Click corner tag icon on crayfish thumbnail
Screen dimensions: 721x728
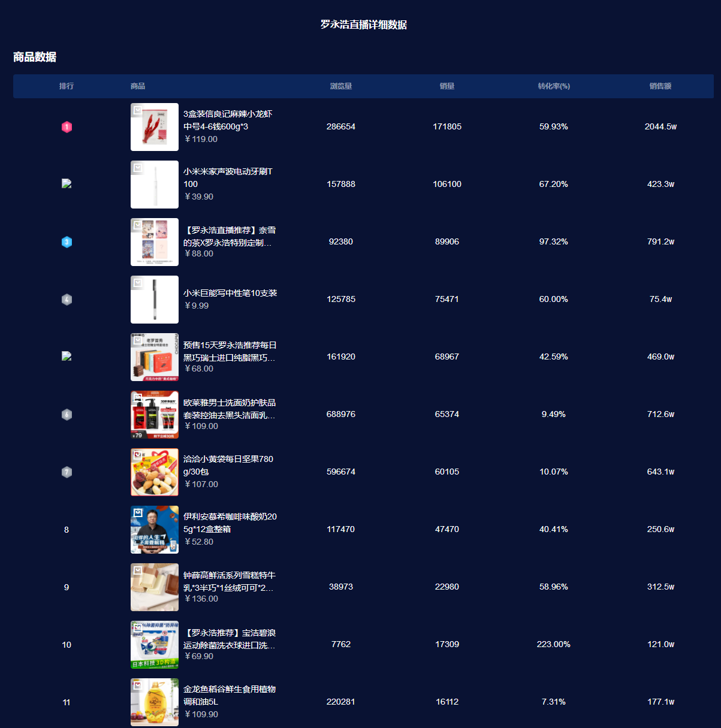137,110
